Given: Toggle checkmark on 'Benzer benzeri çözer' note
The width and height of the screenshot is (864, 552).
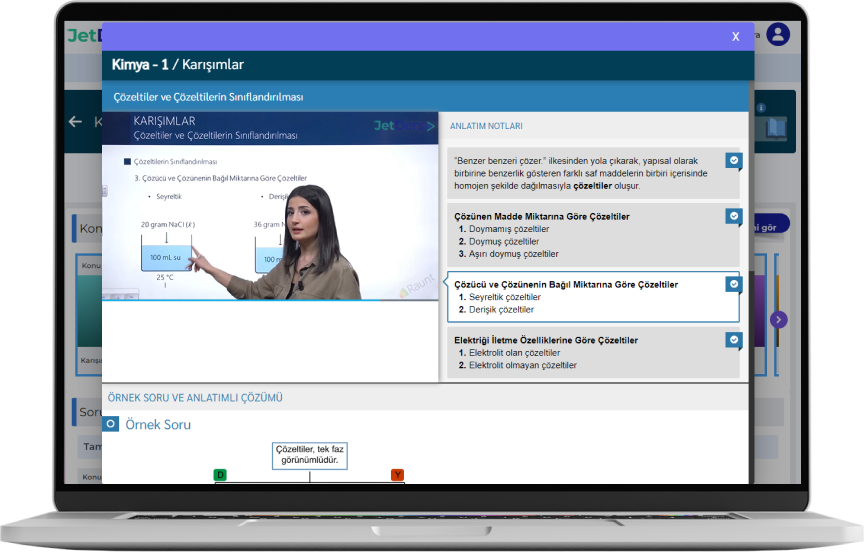Looking at the screenshot, I should (733, 160).
